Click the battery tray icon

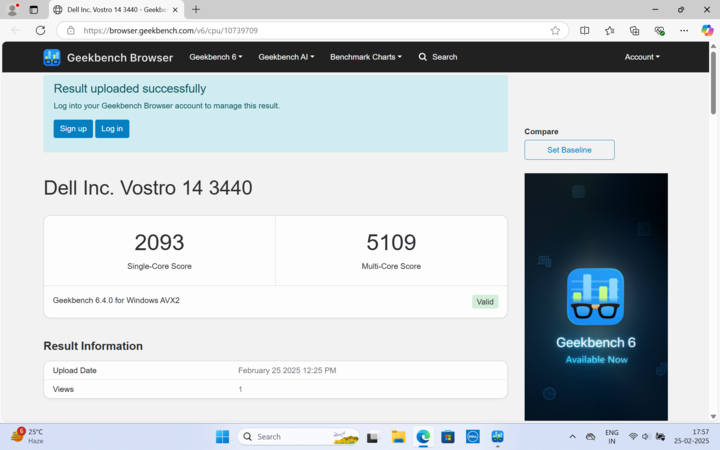(660, 437)
